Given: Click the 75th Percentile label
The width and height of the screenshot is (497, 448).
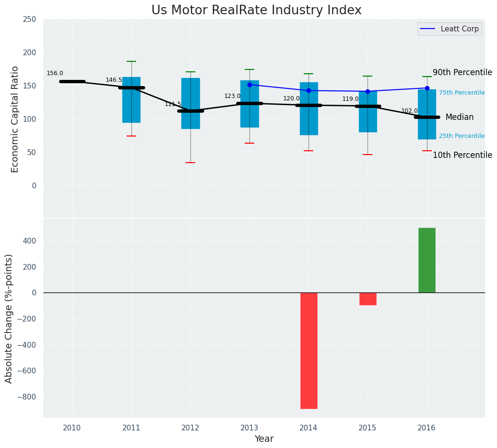Looking at the screenshot, I should 461,93.
